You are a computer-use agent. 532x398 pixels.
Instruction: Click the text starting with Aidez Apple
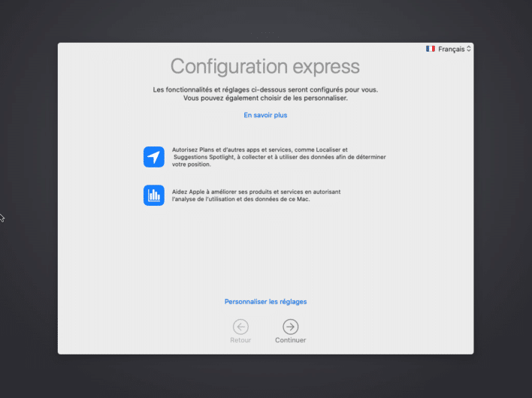(x=255, y=191)
